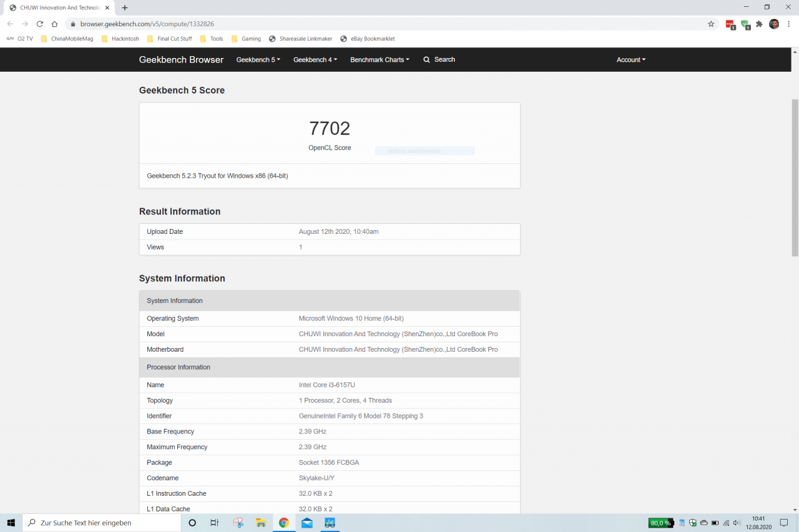Click the Intel Core i3-6157U name value
The height and width of the screenshot is (532, 799).
coord(326,385)
